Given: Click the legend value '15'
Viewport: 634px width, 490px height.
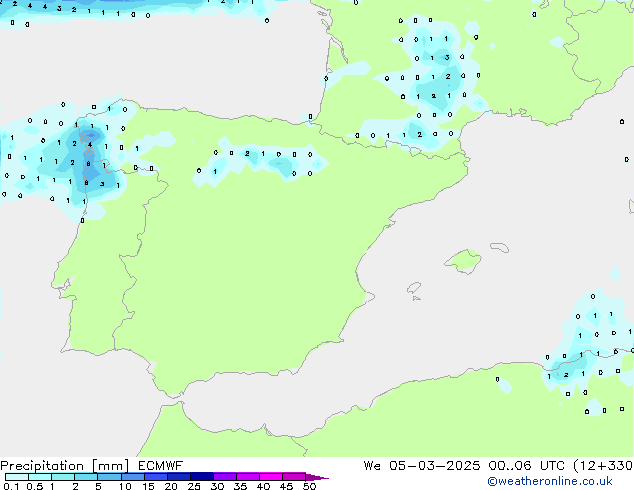Looking at the screenshot, I should [x=148, y=486].
